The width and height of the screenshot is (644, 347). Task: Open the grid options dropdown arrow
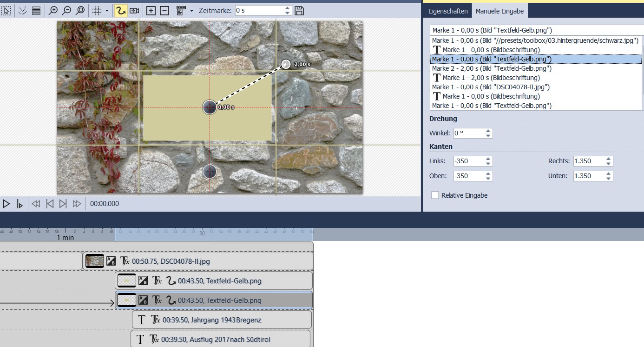coord(107,11)
